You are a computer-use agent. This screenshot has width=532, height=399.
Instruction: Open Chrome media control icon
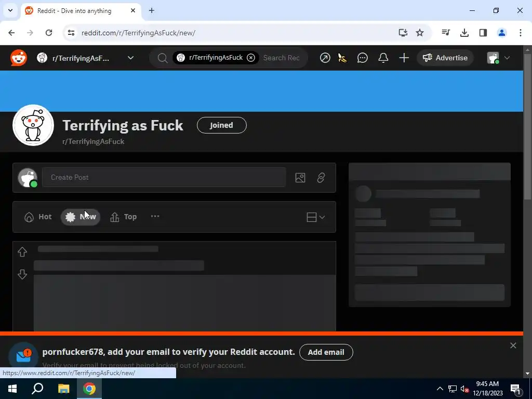tap(446, 33)
